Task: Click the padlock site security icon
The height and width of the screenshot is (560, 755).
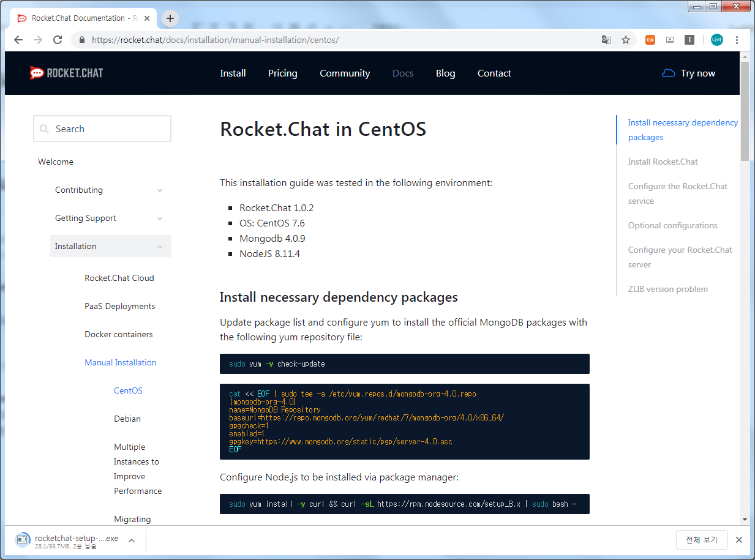Action: click(82, 40)
